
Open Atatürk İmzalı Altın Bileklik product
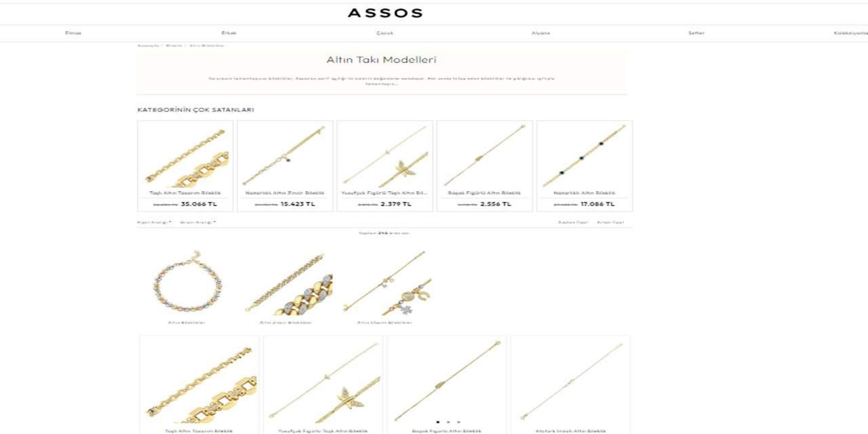(x=570, y=383)
